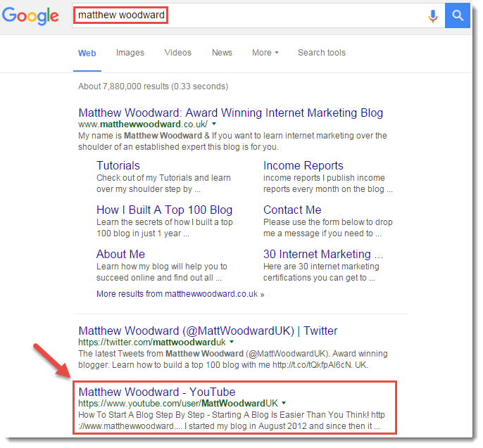Switch to the News tab
Screen dimensions: 483x448
[x=222, y=53]
